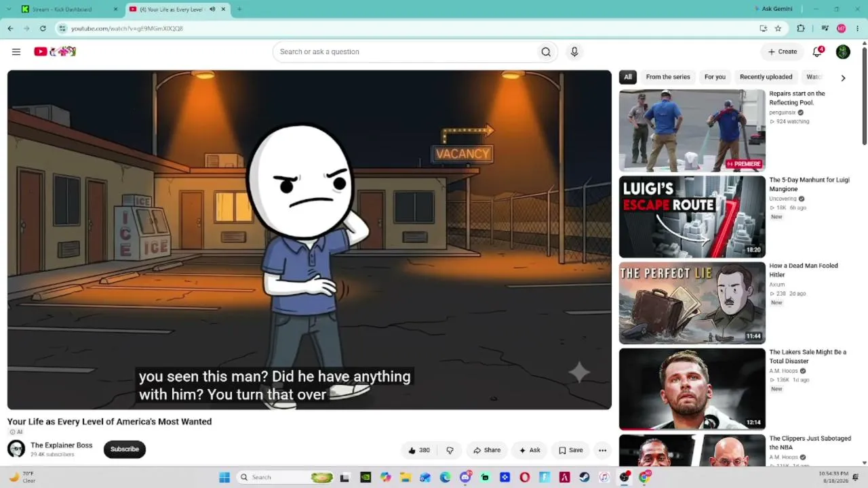The height and width of the screenshot is (488, 868).
Task: Select the For you chip
Action: click(715, 77)
